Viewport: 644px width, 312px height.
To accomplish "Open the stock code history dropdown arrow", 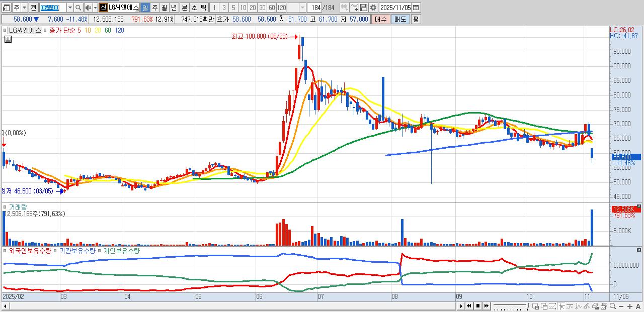I will (70, 8).
